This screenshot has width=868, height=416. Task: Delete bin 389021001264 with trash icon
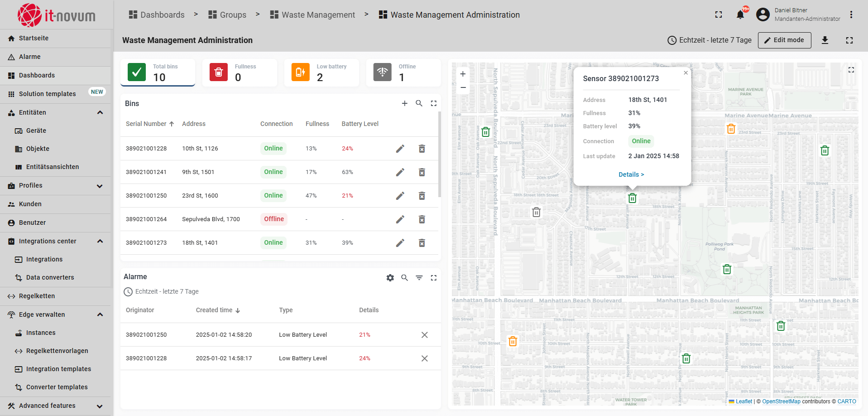(422, 219)
